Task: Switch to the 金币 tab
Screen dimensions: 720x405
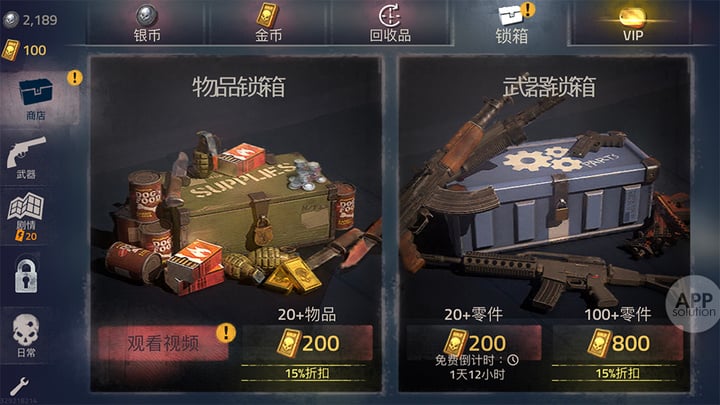Action: click(x=268, y=23)
